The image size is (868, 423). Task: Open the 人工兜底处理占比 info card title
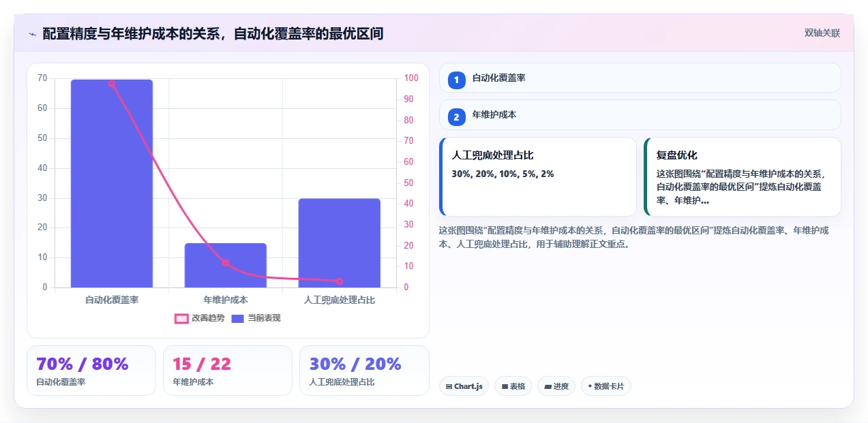click(492, 155)
